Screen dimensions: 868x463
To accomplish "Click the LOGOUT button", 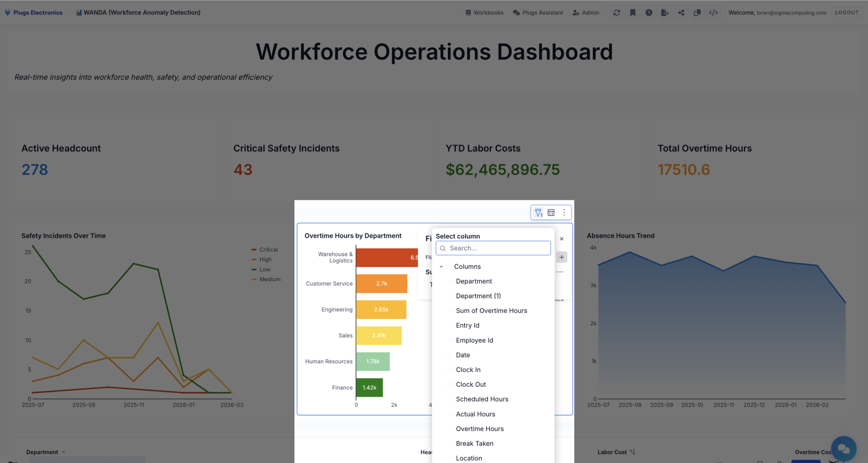I will 847,12.
